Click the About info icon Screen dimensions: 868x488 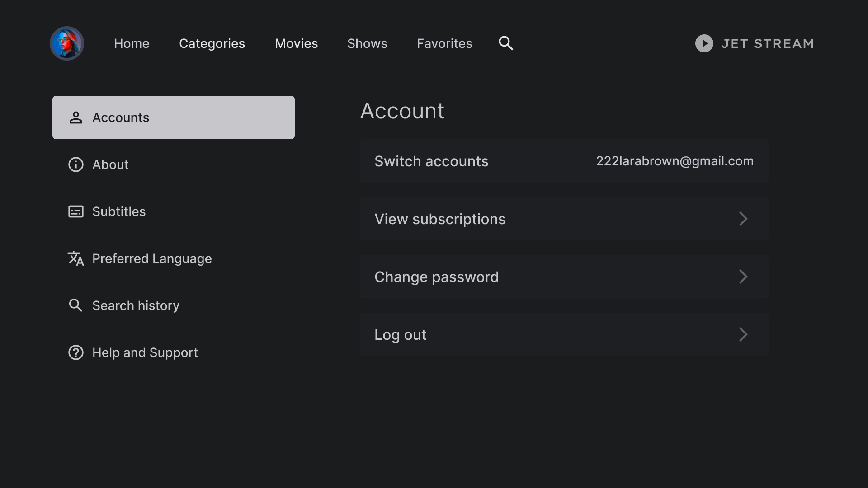76,164
